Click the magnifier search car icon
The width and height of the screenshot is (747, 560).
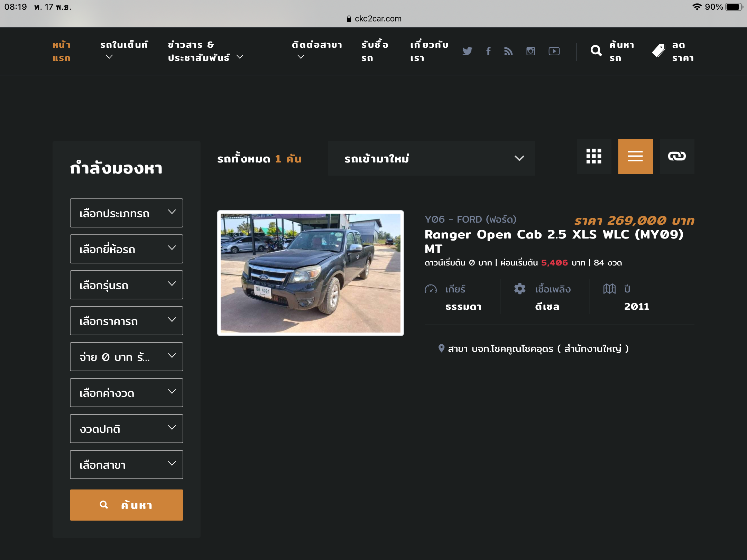(x=596, y=51)
